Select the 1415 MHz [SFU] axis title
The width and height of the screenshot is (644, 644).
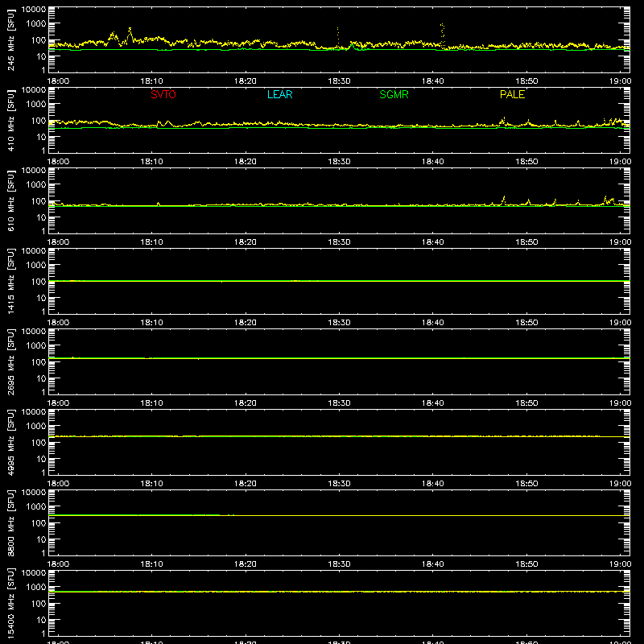(x=10, y=281)
